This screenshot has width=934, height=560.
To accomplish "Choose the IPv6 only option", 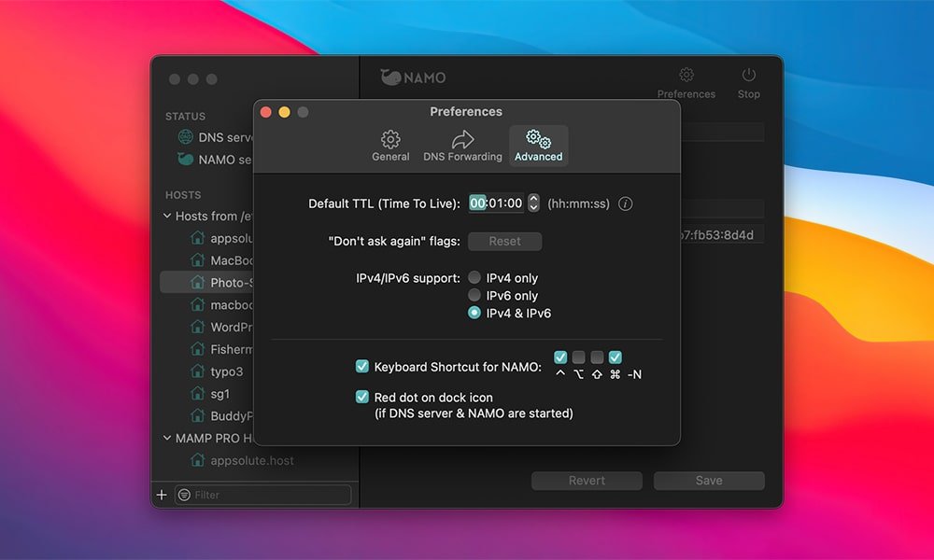I will point(474,296).
